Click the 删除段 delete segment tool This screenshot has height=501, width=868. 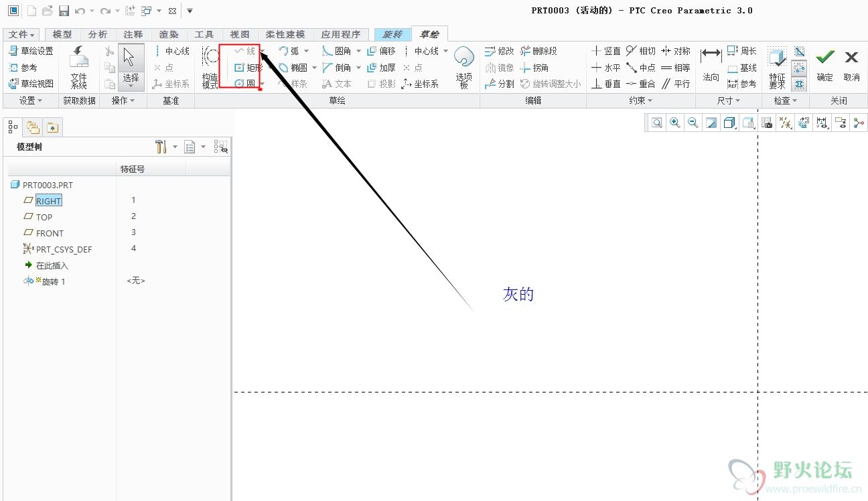(539, 51)
